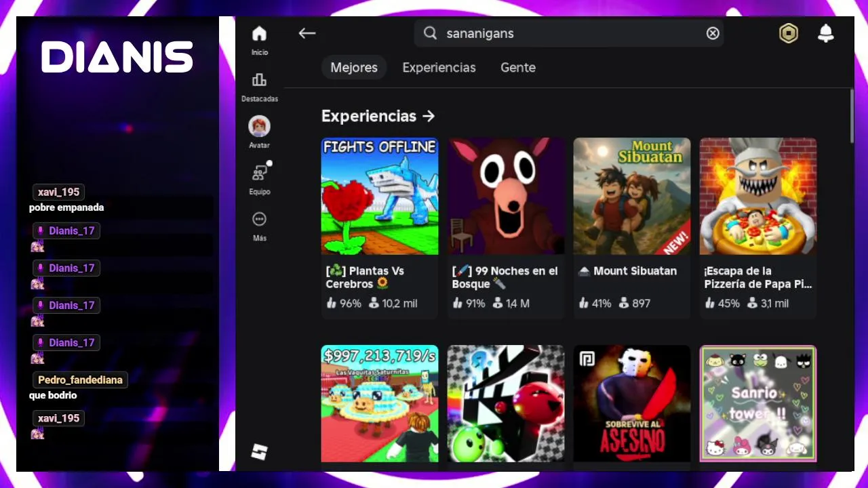Open the Inicio home icon

pyautogui.click(x=259, y=34)
